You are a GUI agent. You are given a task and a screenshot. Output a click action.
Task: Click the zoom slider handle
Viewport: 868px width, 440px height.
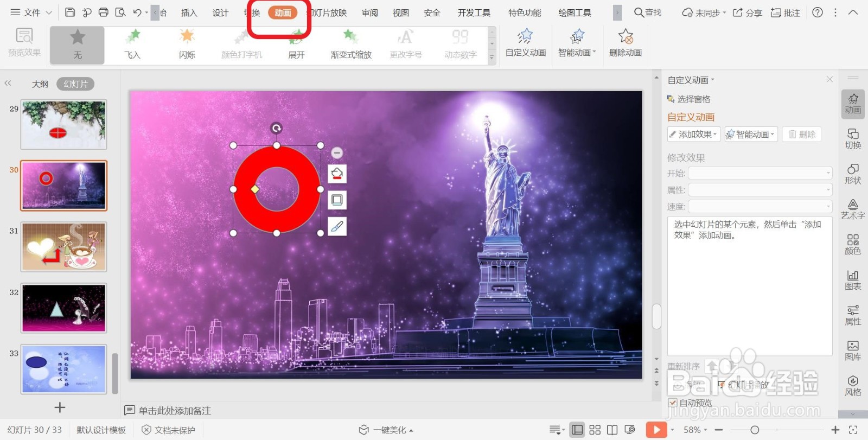click(755, 430)
